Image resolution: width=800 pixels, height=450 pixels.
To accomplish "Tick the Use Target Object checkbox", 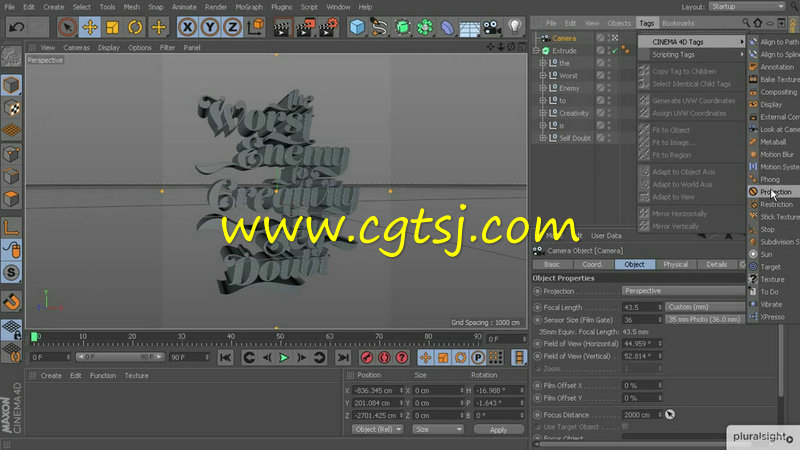I will point(625,427).
